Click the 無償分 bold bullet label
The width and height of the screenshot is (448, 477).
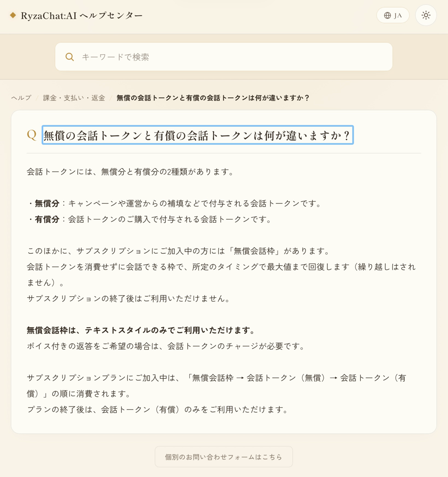tap(47, 204)
